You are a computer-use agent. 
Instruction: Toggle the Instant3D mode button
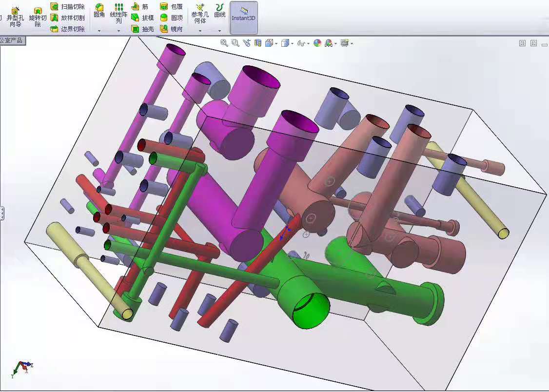[x=243, y=18]
